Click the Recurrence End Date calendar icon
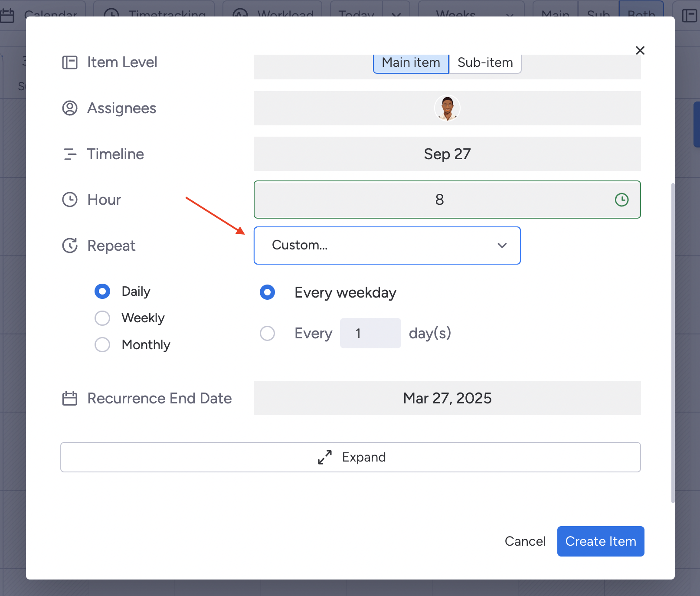700x596 pixels. coord(70,398)
